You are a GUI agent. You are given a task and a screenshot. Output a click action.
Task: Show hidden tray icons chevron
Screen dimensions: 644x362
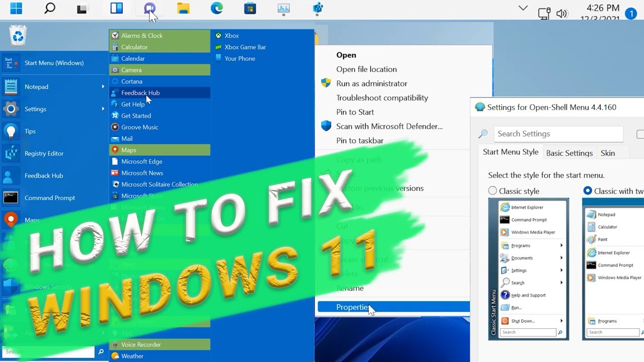click(523, 8)
